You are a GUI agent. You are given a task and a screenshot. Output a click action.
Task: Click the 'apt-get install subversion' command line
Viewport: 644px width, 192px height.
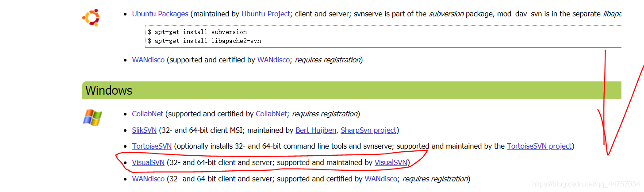click(197, 32)
